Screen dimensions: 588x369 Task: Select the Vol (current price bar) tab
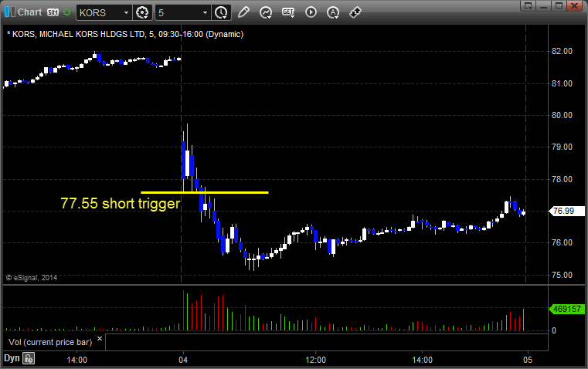point(50,342)
